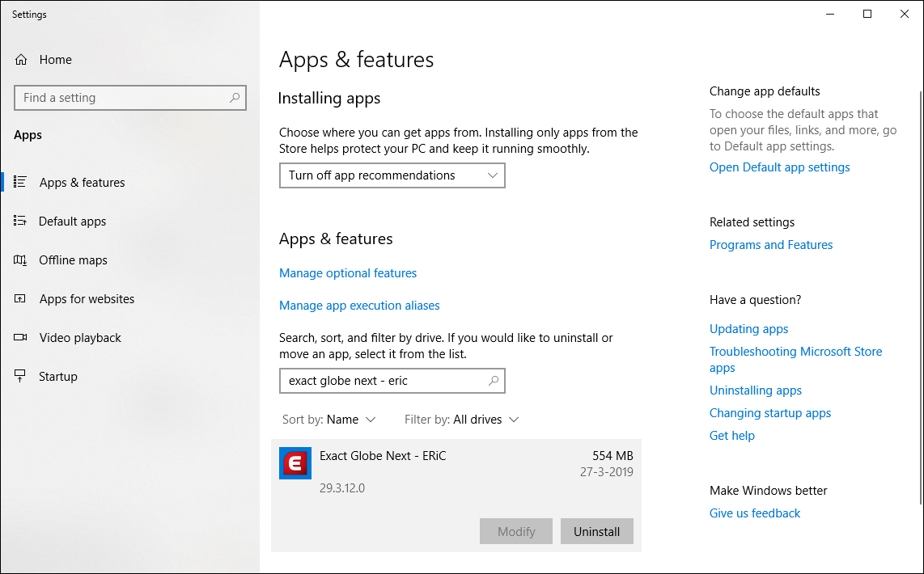
Task: Open the Sort by Name dropdown
Action: (328, 420)
